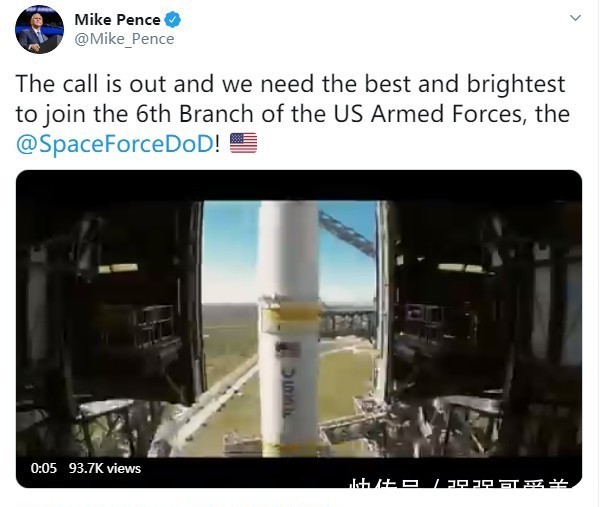Play the rocket launch video
Viewport: 602px width, 507px height.
click(299, 329)
